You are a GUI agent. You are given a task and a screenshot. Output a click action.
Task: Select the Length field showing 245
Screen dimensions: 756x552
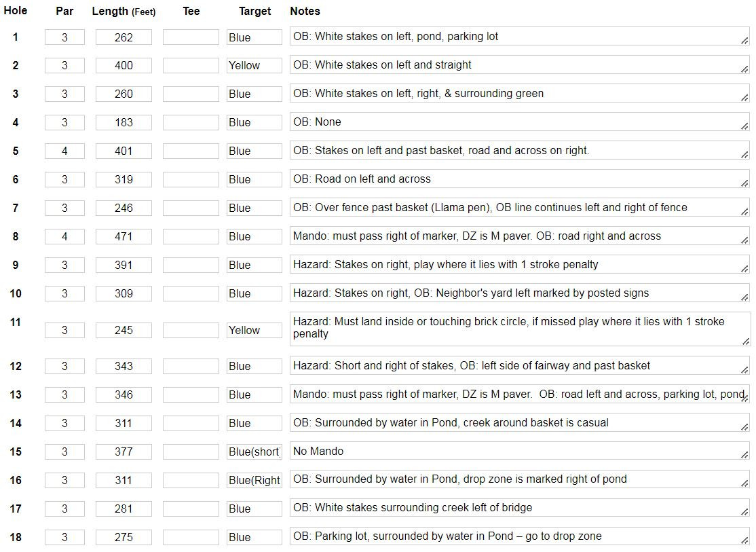pos(124,330)
